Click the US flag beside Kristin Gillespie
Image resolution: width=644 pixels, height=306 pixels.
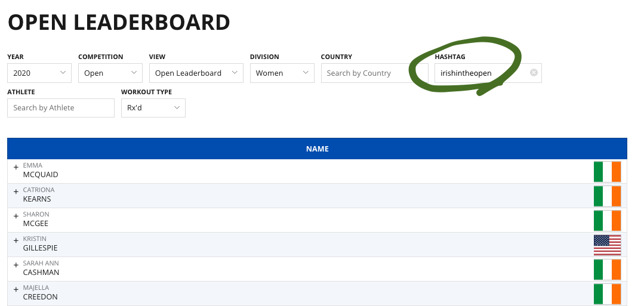(607, 245)
